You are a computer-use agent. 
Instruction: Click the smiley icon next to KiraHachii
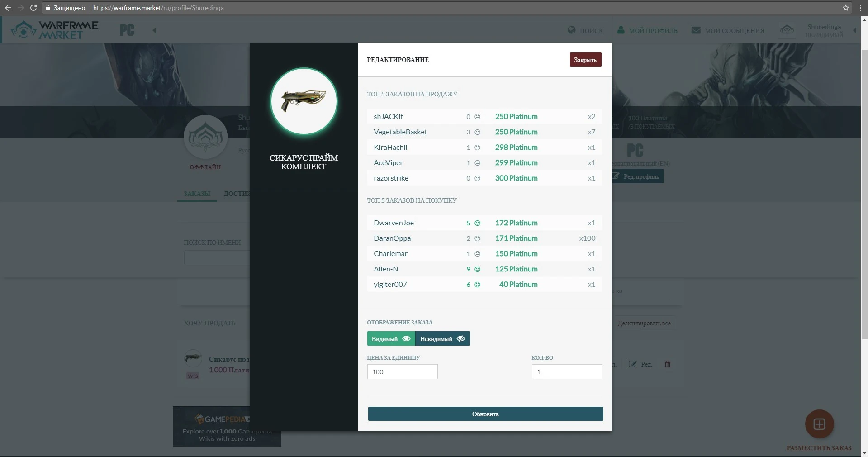(x=477, y=148)
